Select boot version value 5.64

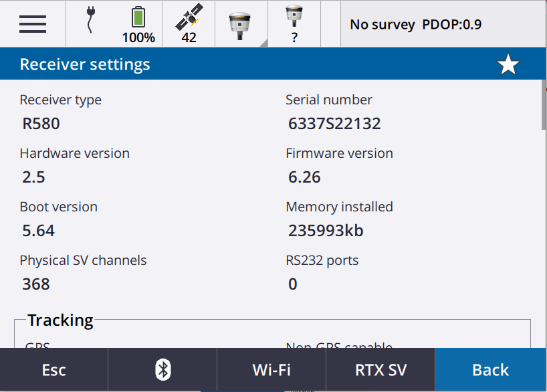click(x=38, y=230)
